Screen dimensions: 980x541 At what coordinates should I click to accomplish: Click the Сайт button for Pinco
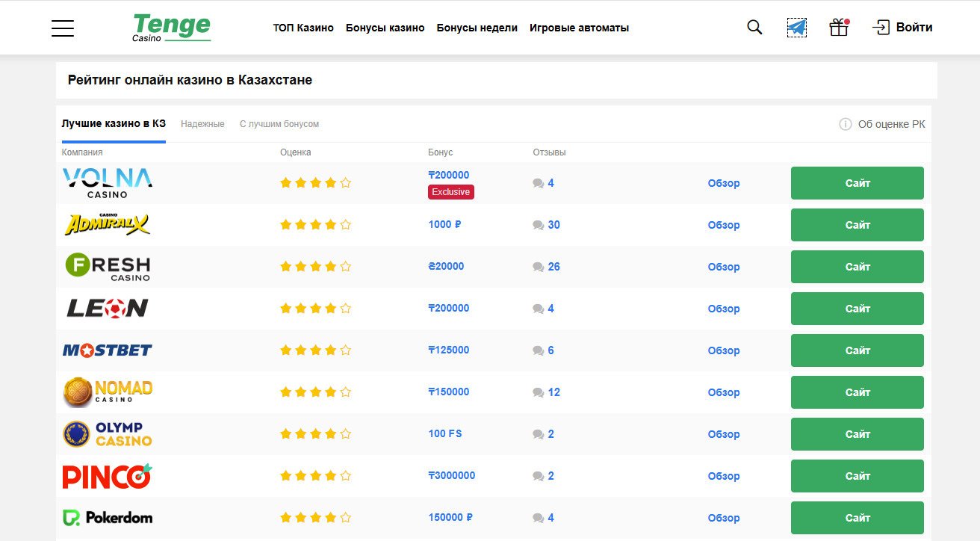tap(857, 476)
